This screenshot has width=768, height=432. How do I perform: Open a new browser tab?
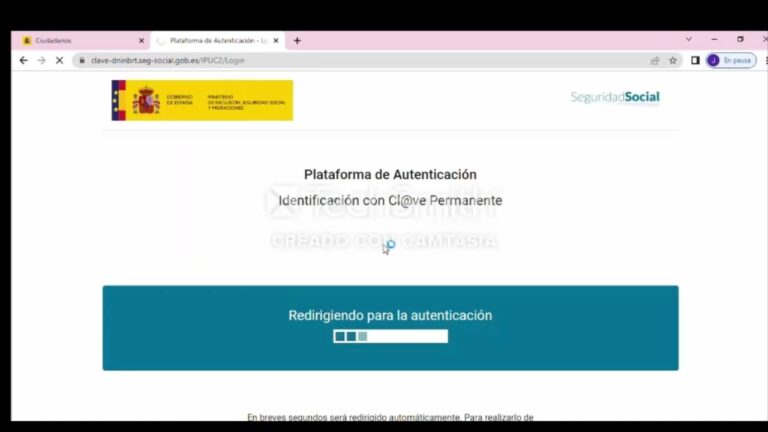point(297,41)
